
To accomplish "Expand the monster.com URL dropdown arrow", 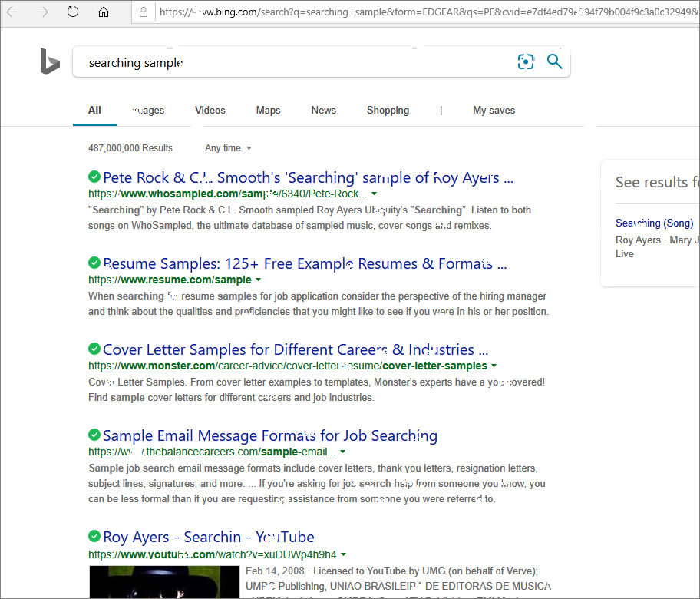I will 494,366.
